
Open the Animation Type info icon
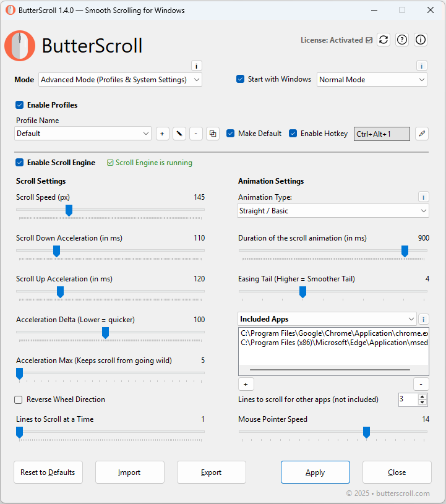coord(423,197)
